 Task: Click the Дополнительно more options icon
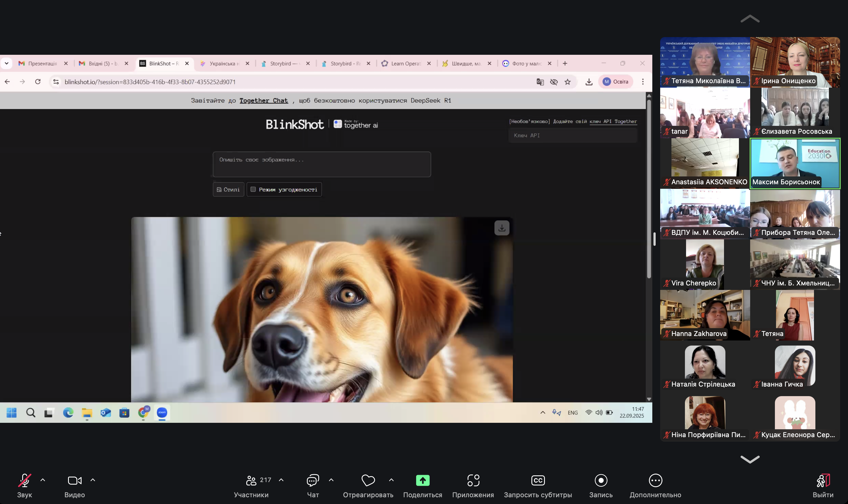pos(655,480)
